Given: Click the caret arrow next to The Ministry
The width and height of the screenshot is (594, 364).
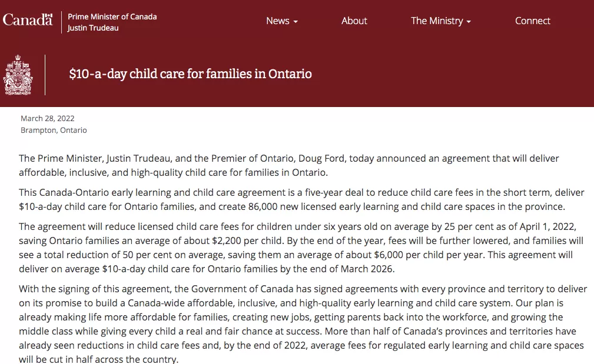Looking at the screenshot, I should tap(469, 22).
